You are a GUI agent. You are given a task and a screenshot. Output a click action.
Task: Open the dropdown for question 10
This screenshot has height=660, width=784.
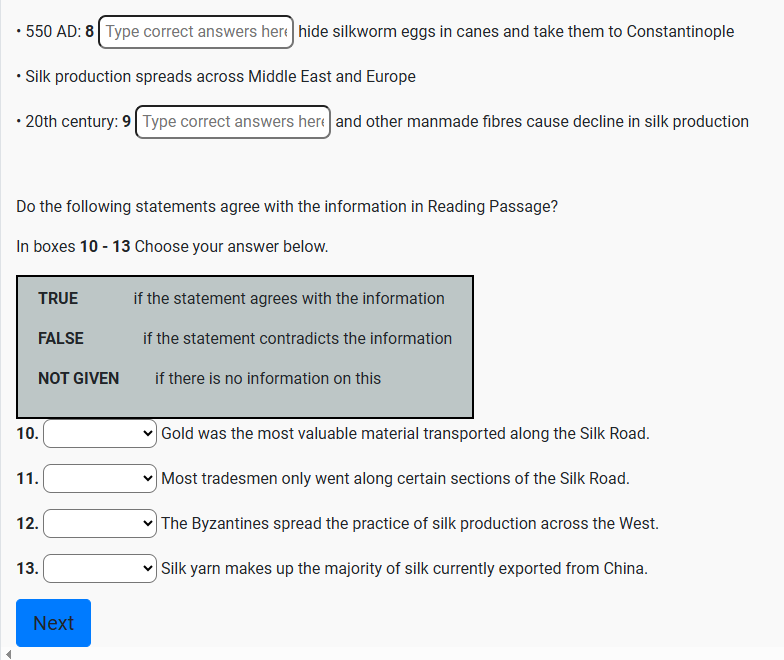100,434
